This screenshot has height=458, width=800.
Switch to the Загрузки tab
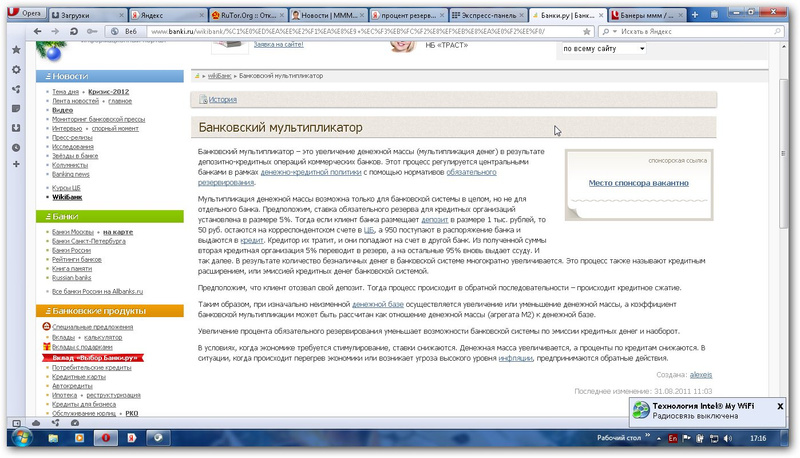coord(87,15)
